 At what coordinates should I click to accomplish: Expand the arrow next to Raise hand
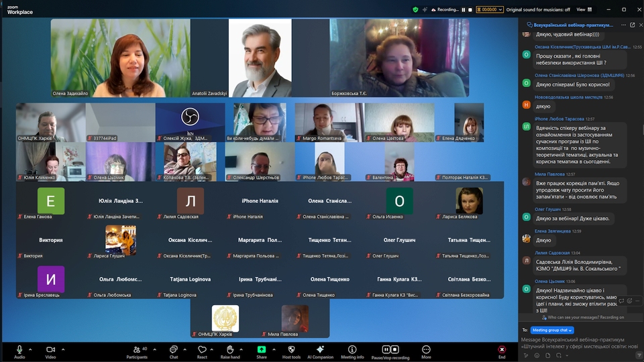coord(241,350)
